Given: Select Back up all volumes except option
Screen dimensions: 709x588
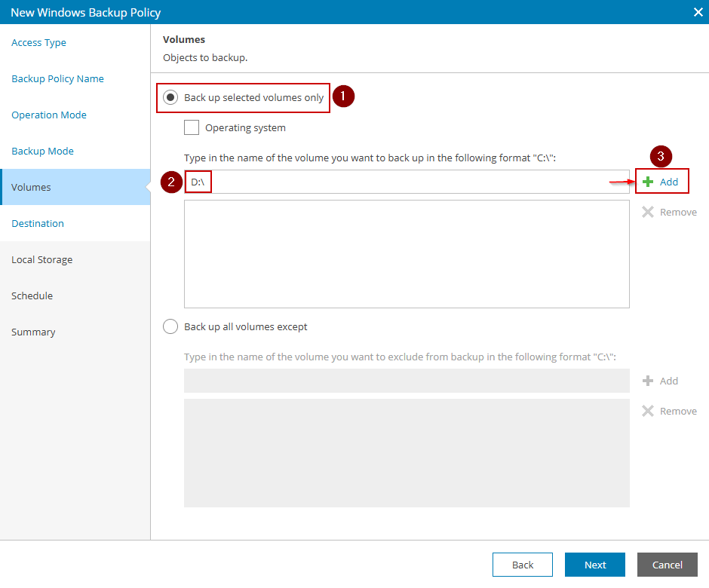Looking at the screenshot, I should click(170, 326).
